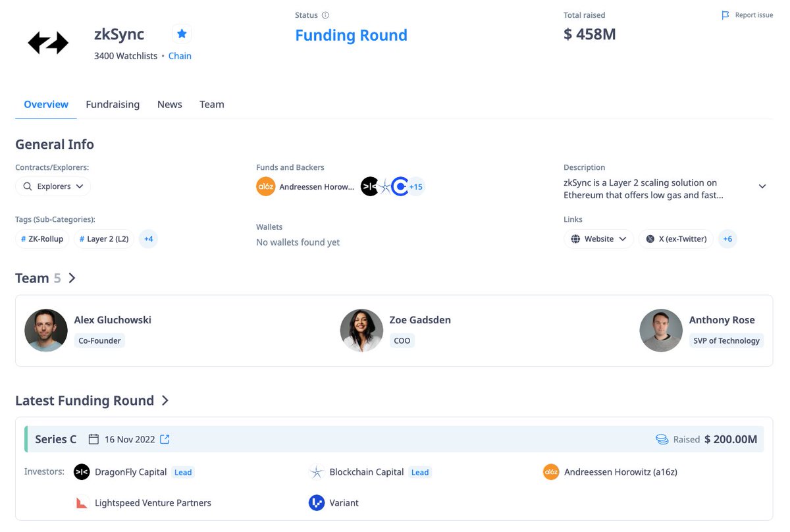This screenshot has height=532, width=790.
Task: Open DragonFly Capital investor link
Action: pyautogui.click(x=130, y=472)
